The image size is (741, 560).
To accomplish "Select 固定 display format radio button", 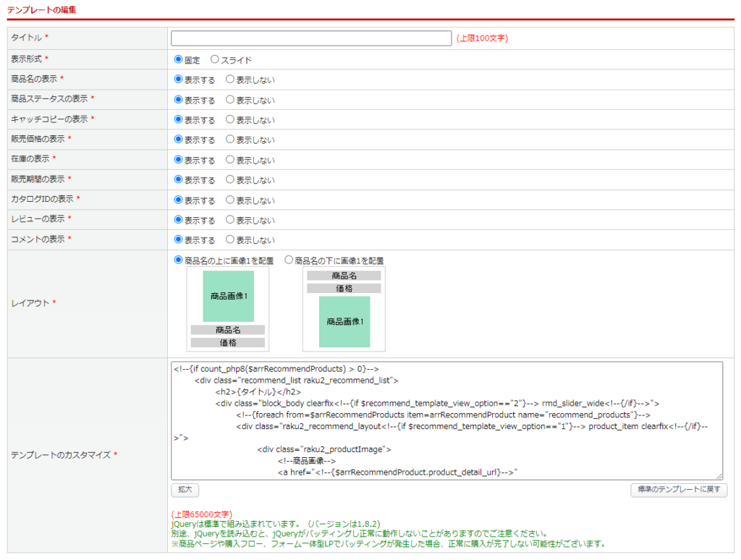I will (x=179, y=59).
